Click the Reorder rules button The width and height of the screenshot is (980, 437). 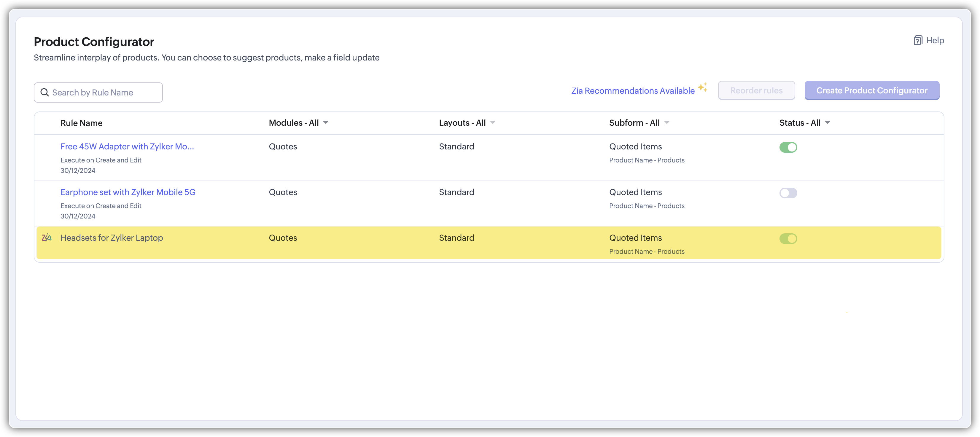point(756,90)
